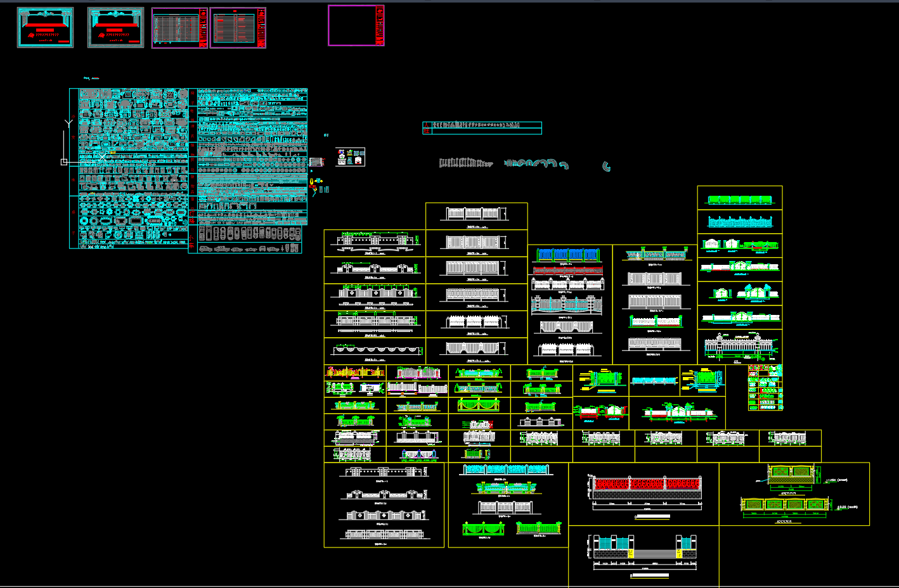The width and height of the screenshot is (899, 588).
Task: Click the cyan-bordered header table strip
Action: (482, 128)
